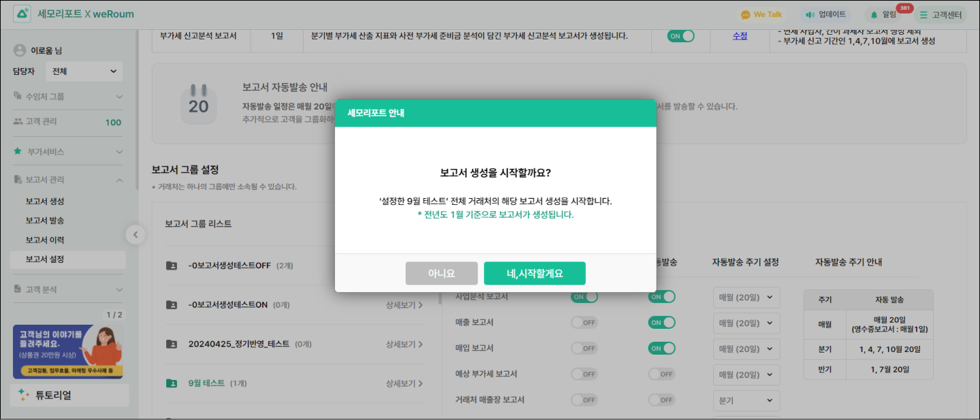The height and width of the screenshot is (420, 980).
Task: Cancel with the 아니요 button
Action: 441,274
